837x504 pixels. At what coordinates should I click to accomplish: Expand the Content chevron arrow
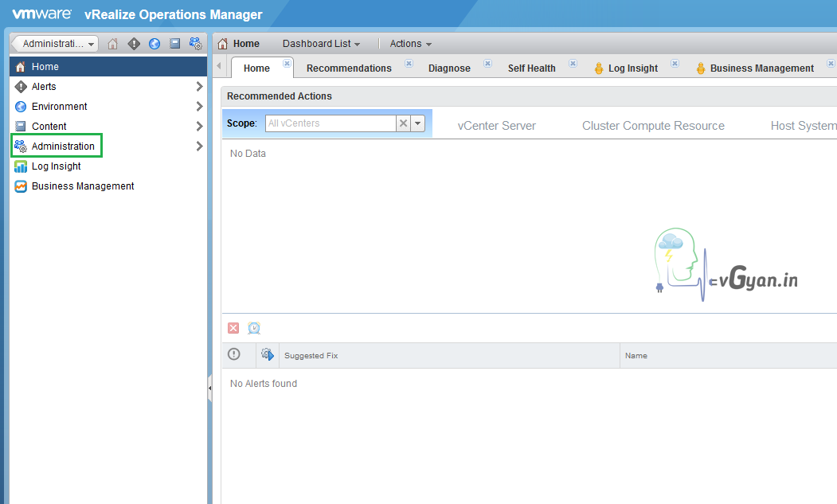pos(199,126)
